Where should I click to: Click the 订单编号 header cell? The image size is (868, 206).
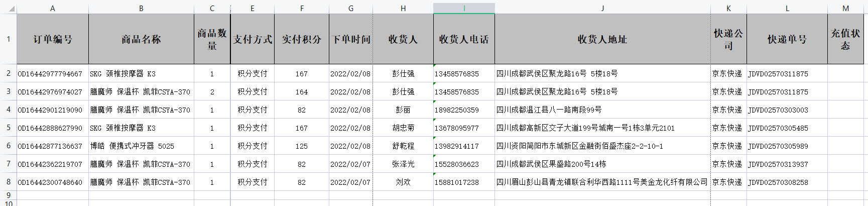53,39
